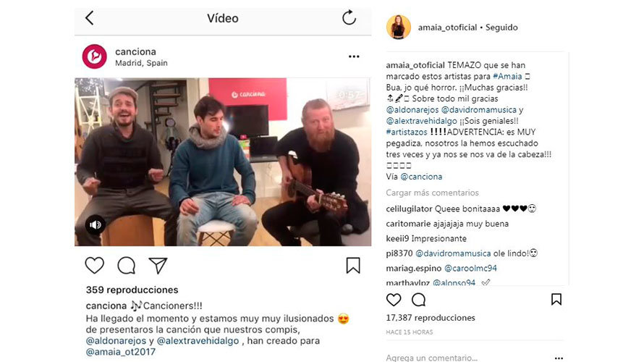This screenshot has height=362, width=644.
Task: Click the comment icon on amaia_otoficial's post
Action: (x=418, y=300)
